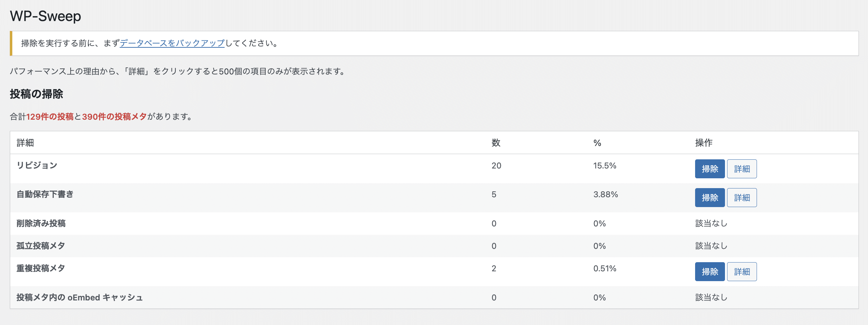
Task: Click the % column header
Action: [x=597, y=143]
